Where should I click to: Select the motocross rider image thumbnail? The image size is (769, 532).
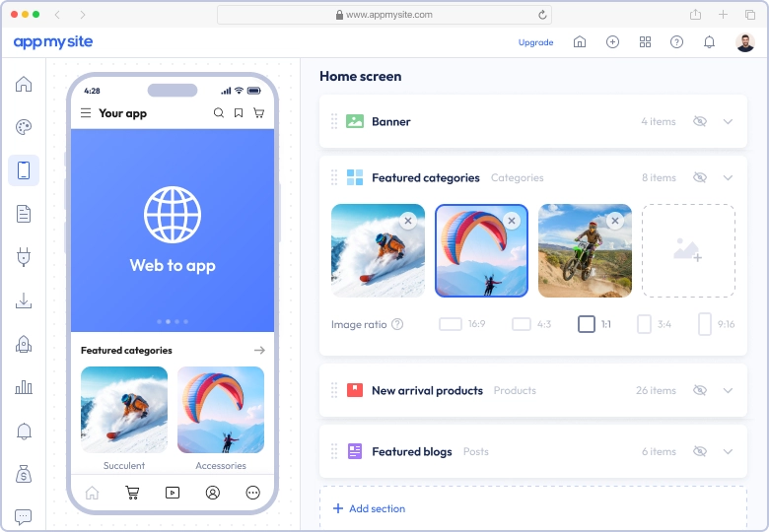585,251
